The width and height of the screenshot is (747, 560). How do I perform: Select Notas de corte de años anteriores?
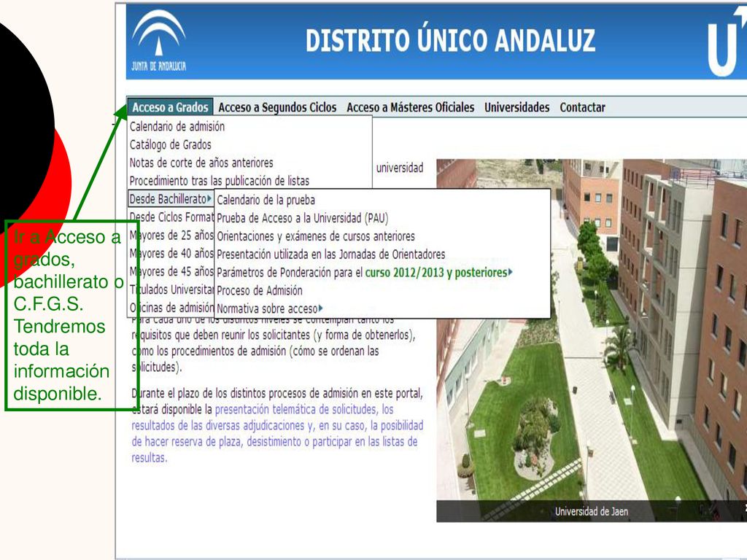pos(201,163)
